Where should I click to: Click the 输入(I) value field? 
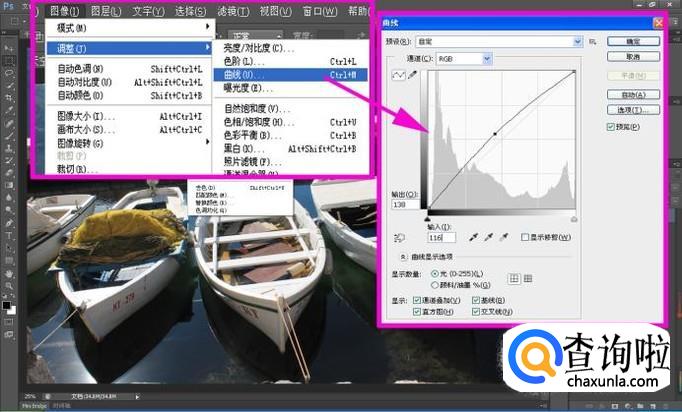coord(442,237)
